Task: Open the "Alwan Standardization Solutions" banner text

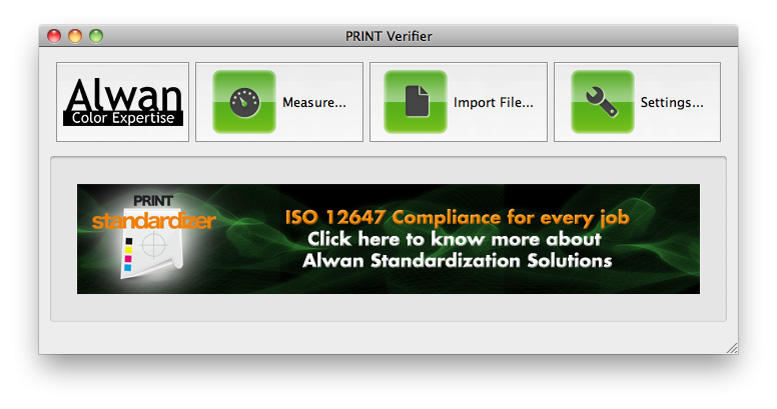Action: click(x=457, y=261)
